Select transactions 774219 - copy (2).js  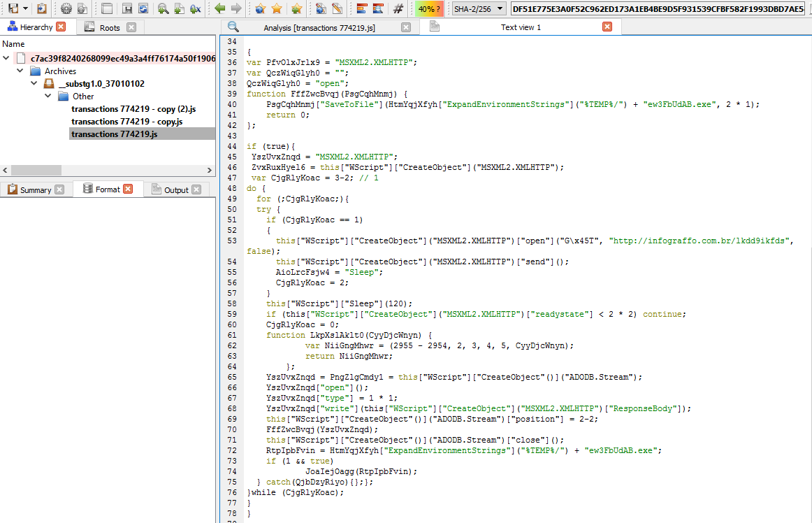133,109
